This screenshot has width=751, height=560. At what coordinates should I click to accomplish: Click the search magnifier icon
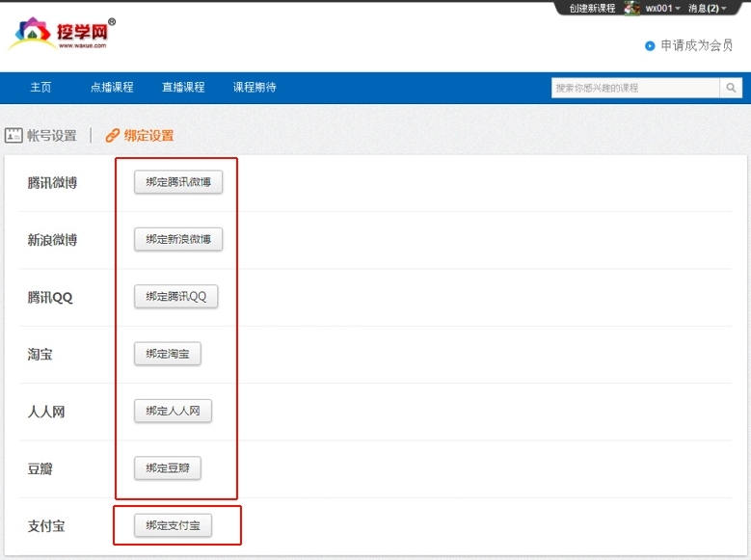click(x=731, y=88)
